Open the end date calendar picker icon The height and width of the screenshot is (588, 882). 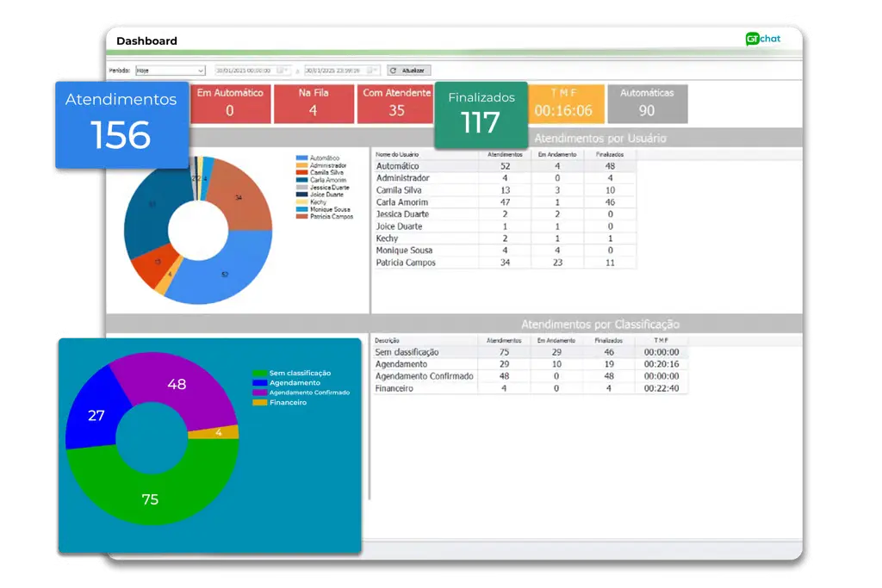click(369, 71)
